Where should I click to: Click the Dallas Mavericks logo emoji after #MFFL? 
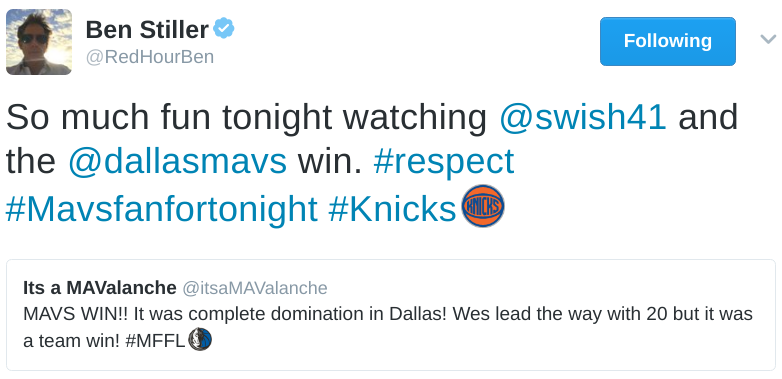click(x=200, y=340)
